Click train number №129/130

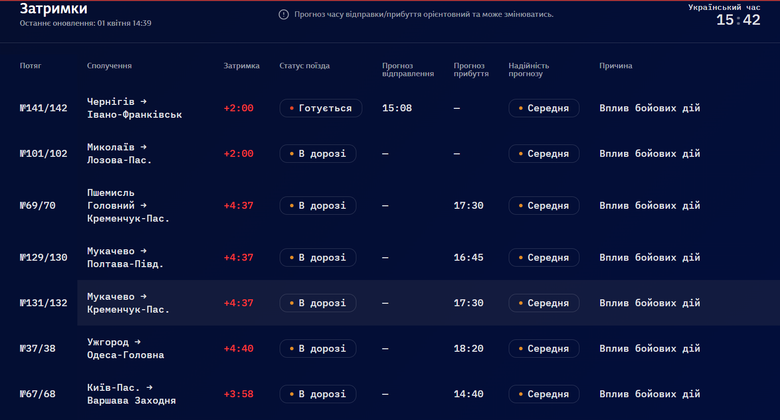coord(44,257)
